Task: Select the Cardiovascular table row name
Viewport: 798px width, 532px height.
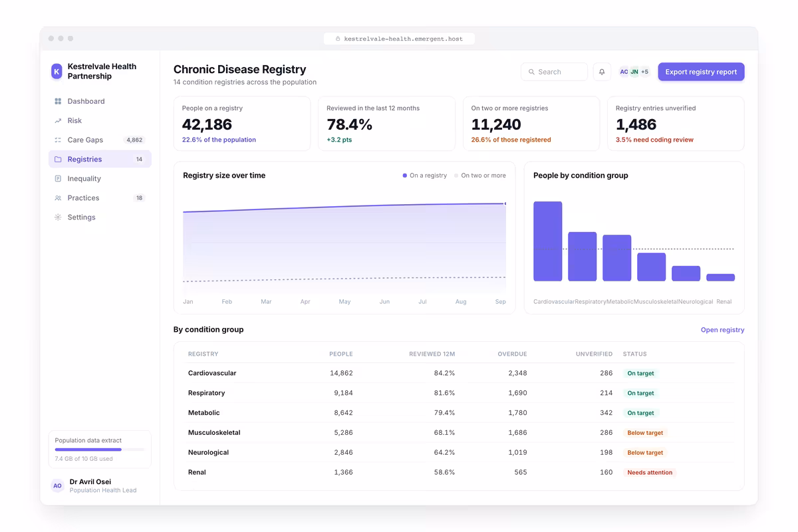Action: (212, 373)
